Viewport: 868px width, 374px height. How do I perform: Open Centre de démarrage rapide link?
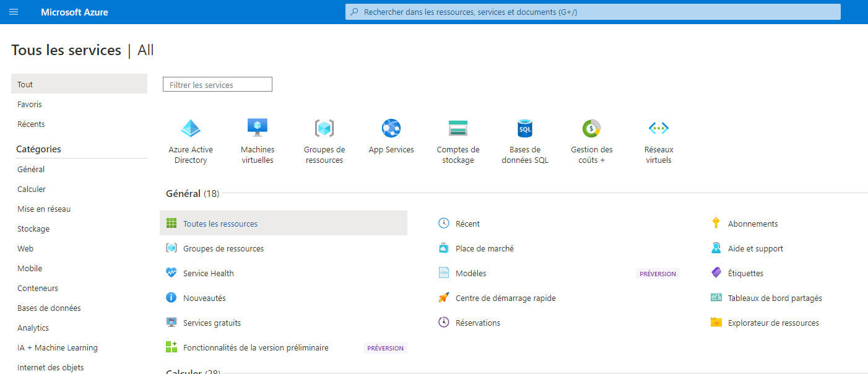coord(506,298)
